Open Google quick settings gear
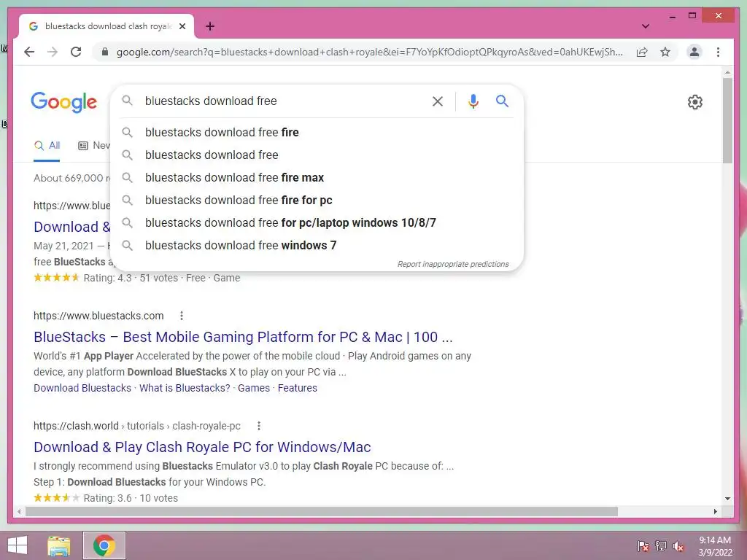747x560 pixels. (x=695, y=102)
